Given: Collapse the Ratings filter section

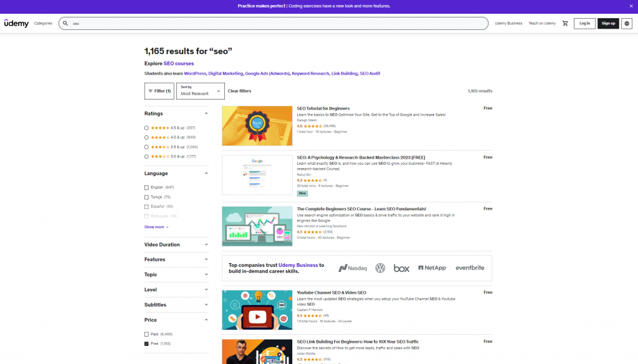Looking at the screenshot, I should [206, 114].
